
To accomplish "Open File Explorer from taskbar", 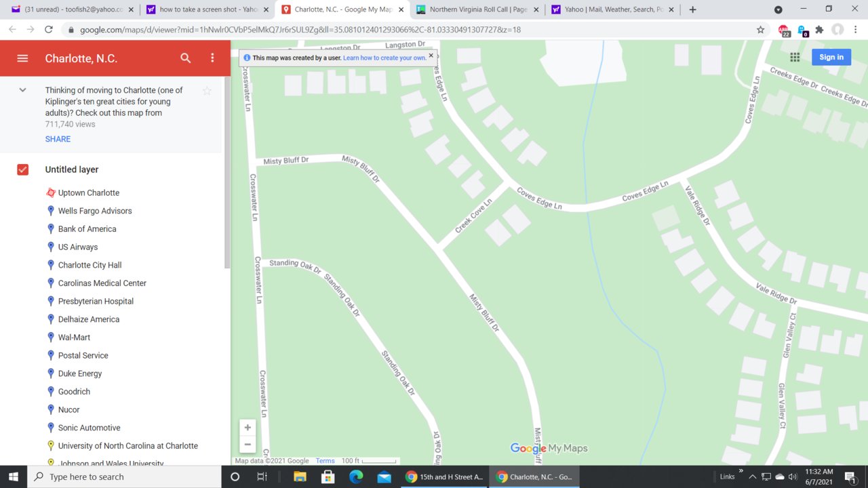I will point(300,476).
